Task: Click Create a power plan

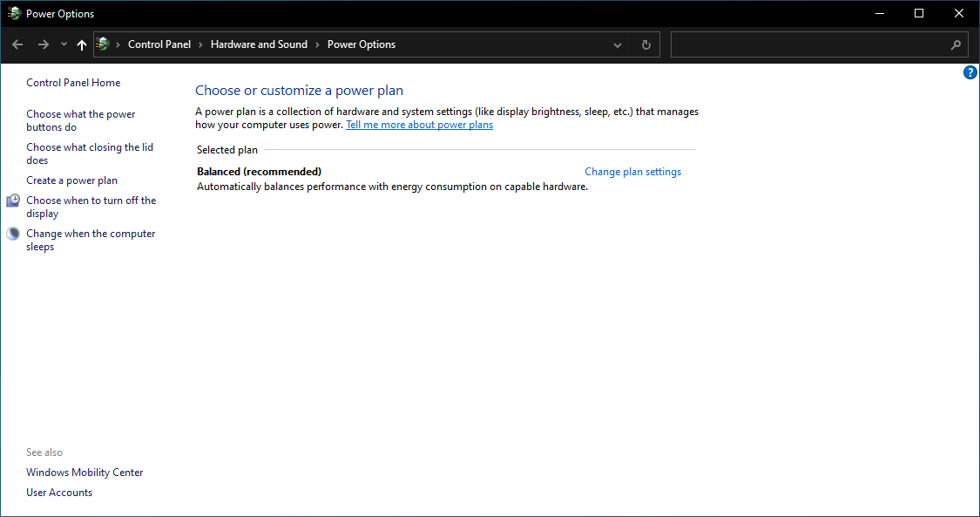Action: 71,180
